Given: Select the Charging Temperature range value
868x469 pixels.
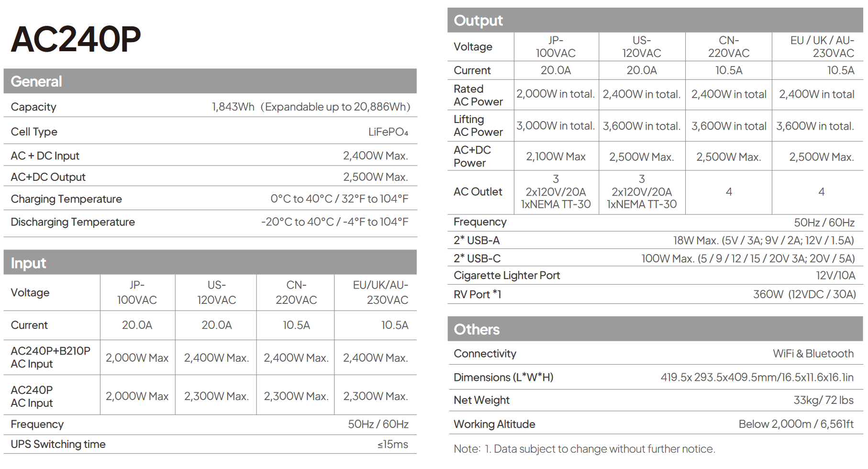Looking at the screenshot, I should (x=339, y=199).
